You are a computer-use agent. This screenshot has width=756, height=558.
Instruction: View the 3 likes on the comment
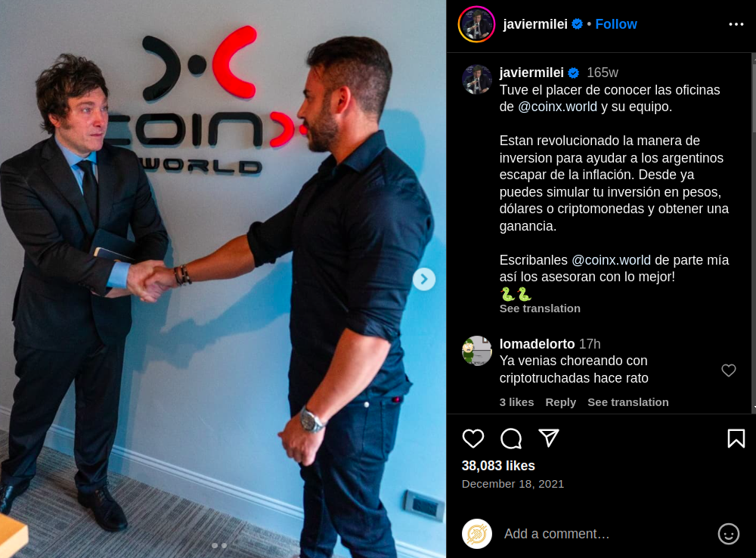(516, 402)
